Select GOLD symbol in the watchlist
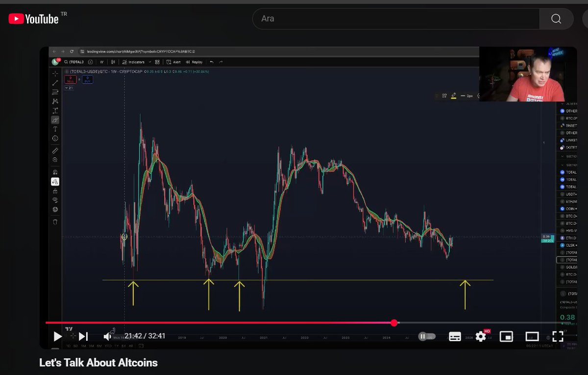This screenshot has height=375, width=588. tap(567, 267)
